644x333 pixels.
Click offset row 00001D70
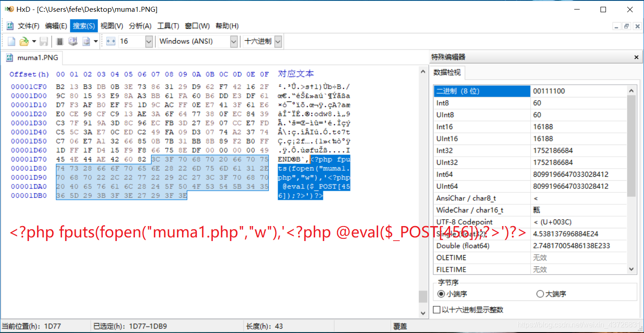click(x=29, y=159)
